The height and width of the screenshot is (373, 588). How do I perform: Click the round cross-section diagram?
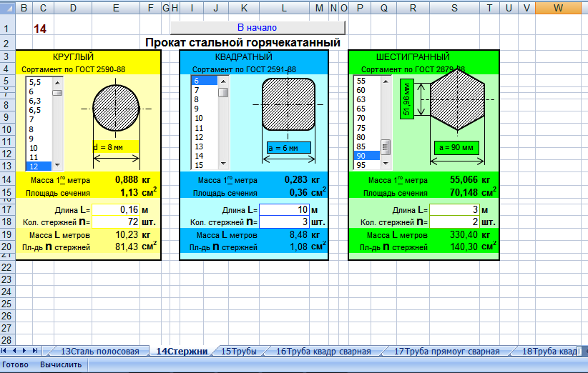point(116,109)
